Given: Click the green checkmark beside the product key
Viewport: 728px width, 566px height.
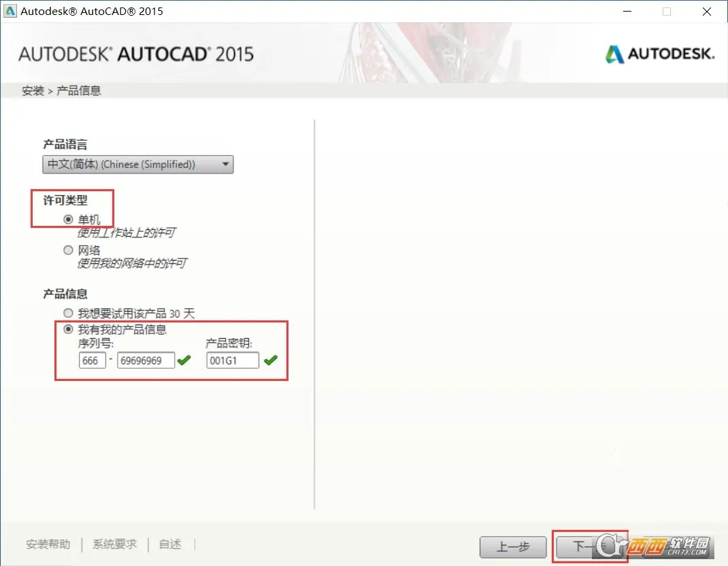Looking at the screenshot, I should pyautogui.click(x=270, y=360).
